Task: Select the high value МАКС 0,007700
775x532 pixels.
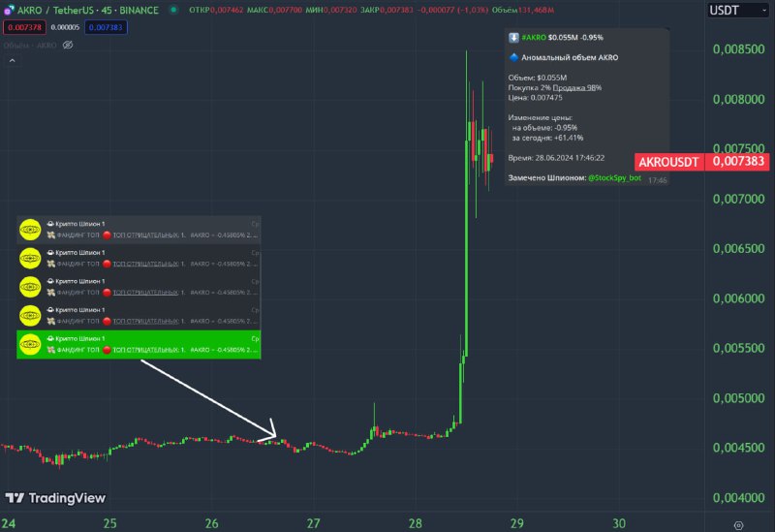Action: [x=274, y=10]
